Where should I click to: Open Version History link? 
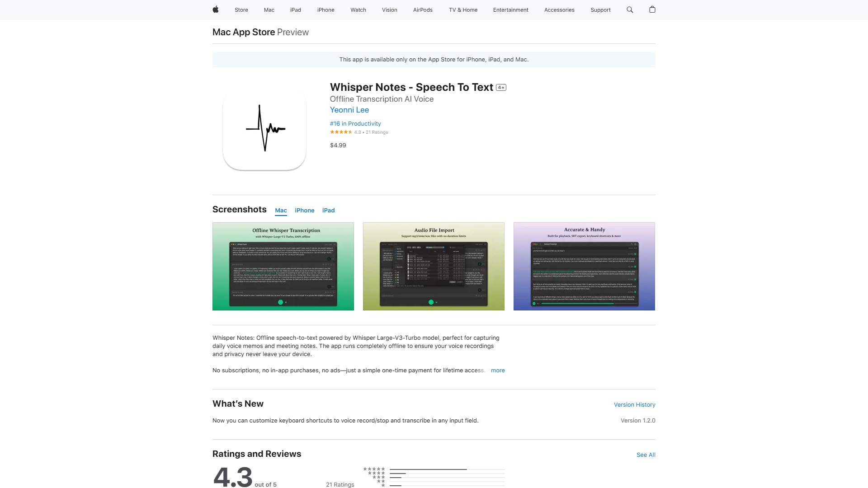pyautogui.click(x=634, y=405)
